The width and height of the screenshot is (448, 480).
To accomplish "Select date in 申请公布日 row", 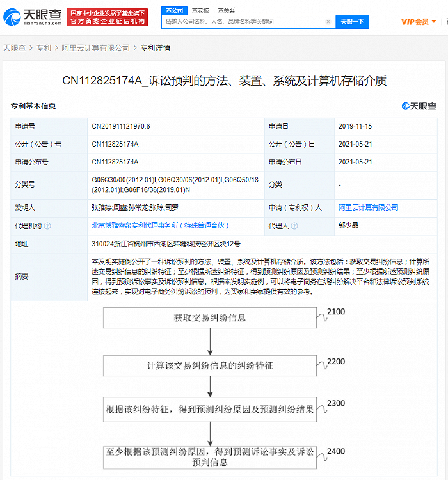I will coord(355,162).
